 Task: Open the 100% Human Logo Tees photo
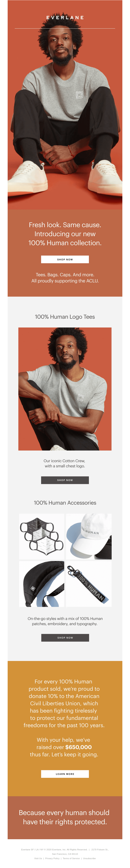pos(65,389)
